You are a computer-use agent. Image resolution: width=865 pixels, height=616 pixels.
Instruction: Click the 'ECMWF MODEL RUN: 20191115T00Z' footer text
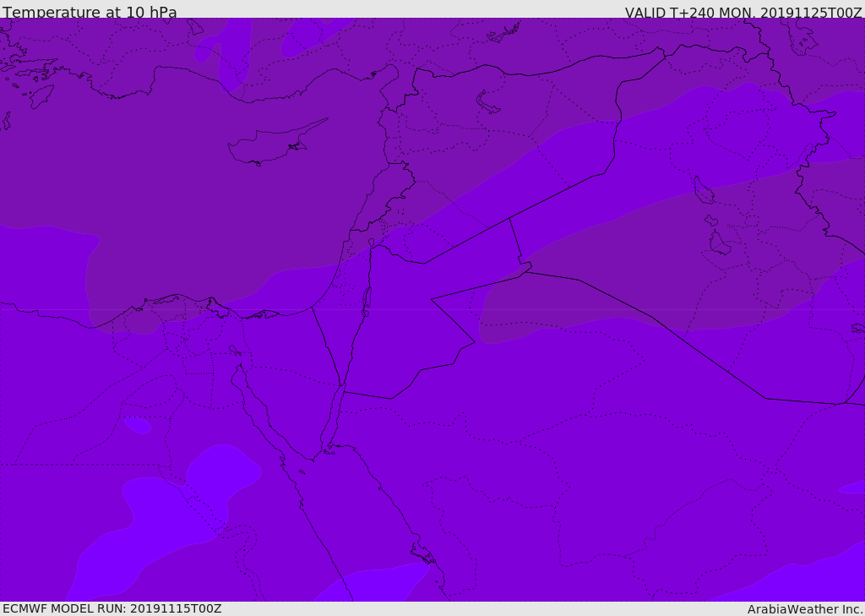(x=112, y=608)
